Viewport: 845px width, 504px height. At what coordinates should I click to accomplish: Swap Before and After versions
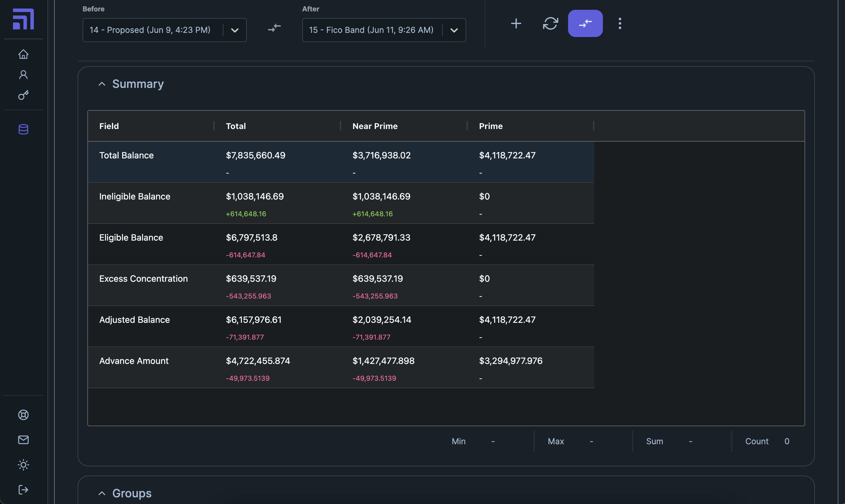(x=274, y=28)
